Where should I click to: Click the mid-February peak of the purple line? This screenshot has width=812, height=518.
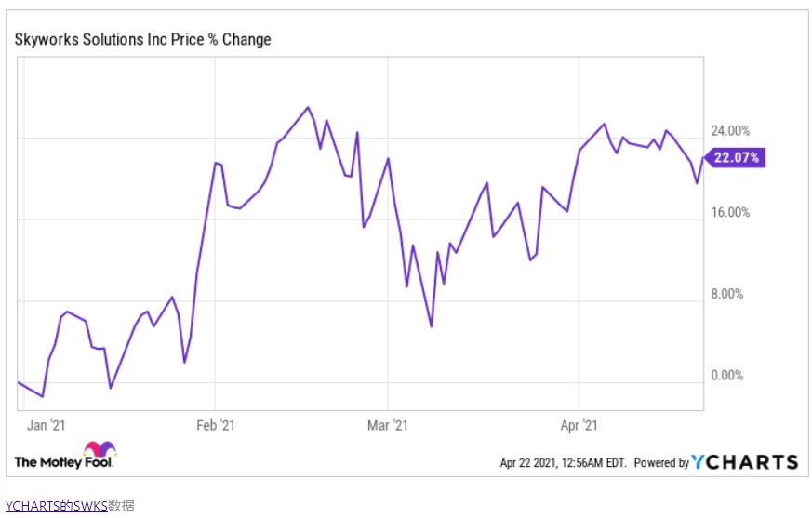[x=308, y=107]
